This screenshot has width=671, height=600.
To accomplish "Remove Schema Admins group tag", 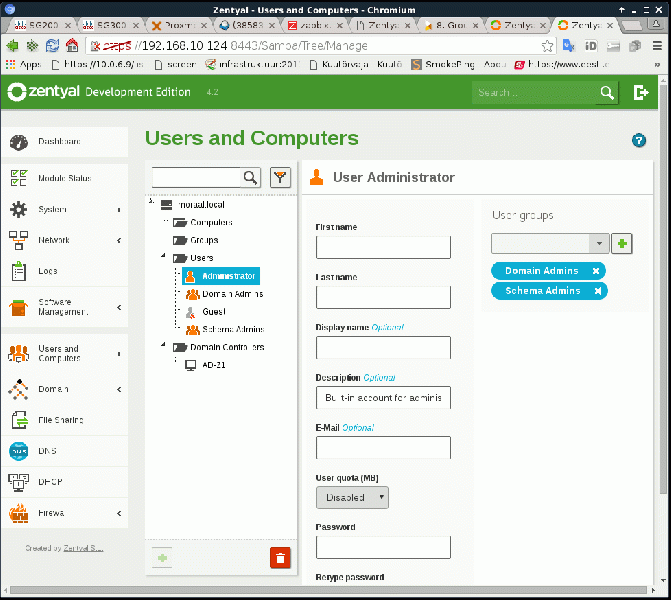I will (598, 291).
